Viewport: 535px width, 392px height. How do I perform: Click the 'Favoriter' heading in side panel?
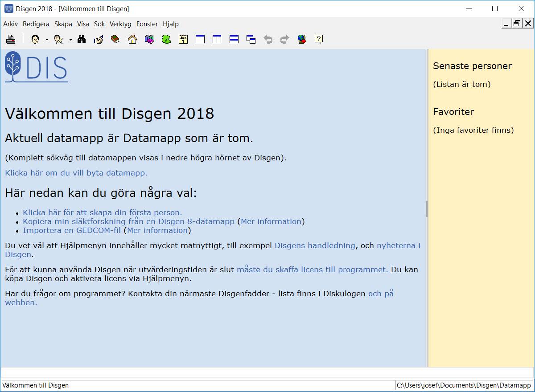click(x=453, y=112)
